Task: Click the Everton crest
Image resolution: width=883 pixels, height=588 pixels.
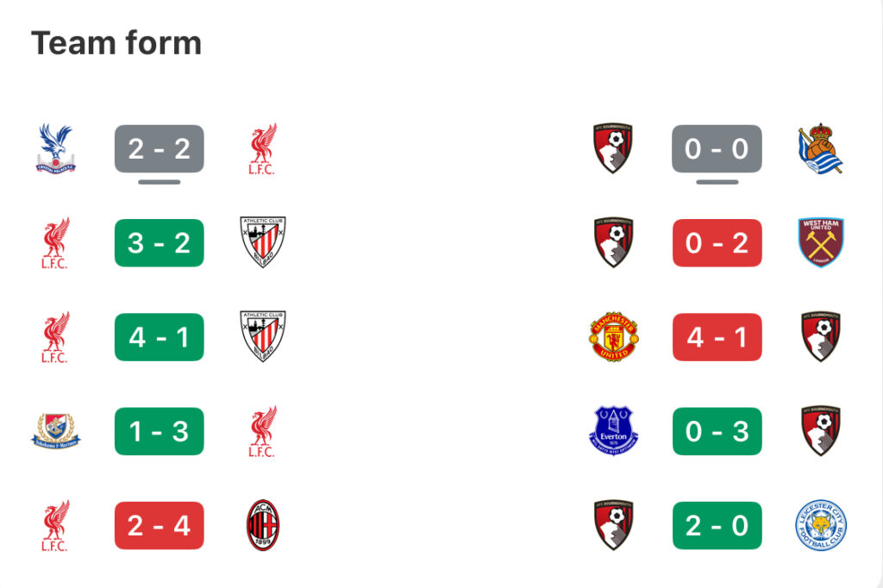Action: pyautogui.click(x=614, y=431)
